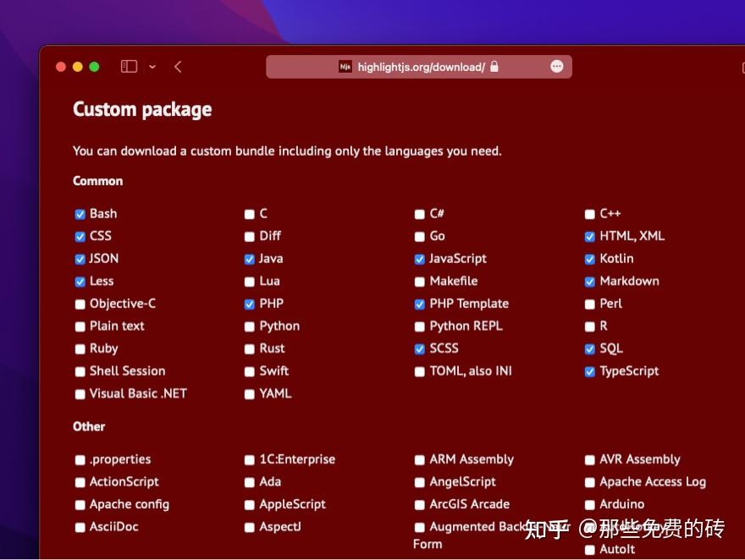
Task: Open the tab group dropdown chevron
Action: (x=152, y=67)
